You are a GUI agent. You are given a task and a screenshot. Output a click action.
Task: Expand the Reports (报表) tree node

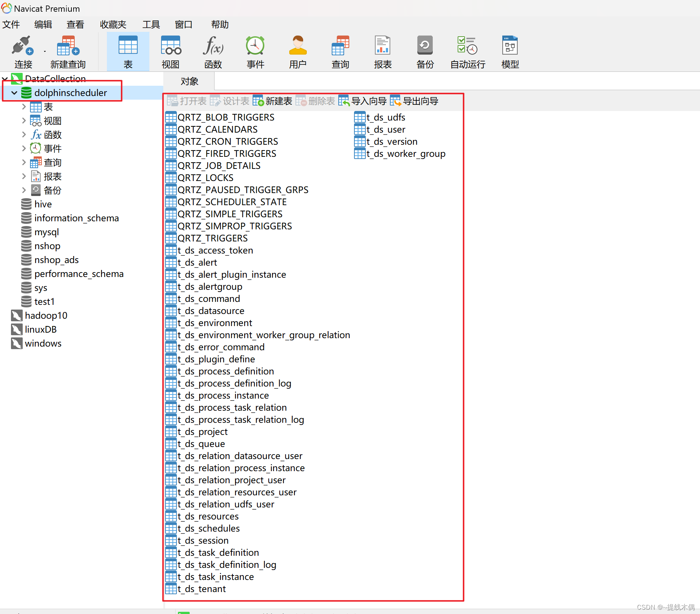pyautogui.click(x=24, y=176)
